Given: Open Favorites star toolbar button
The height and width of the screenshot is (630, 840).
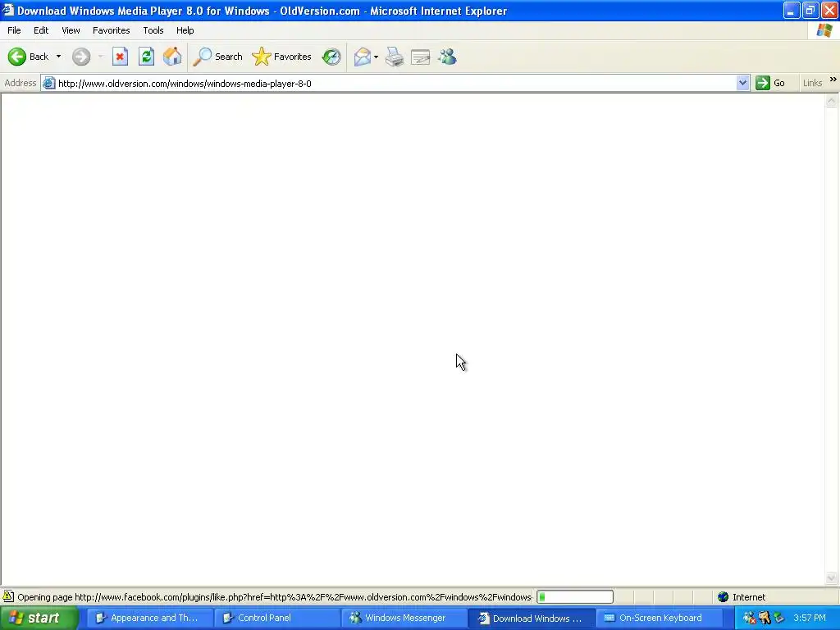Looking at the screenshot, I should [282, 57].
